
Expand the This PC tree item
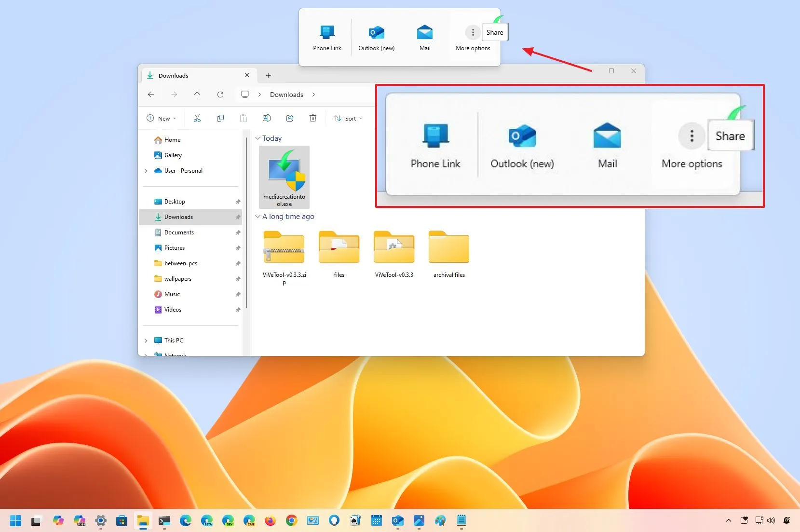click(x=146, y=341)
